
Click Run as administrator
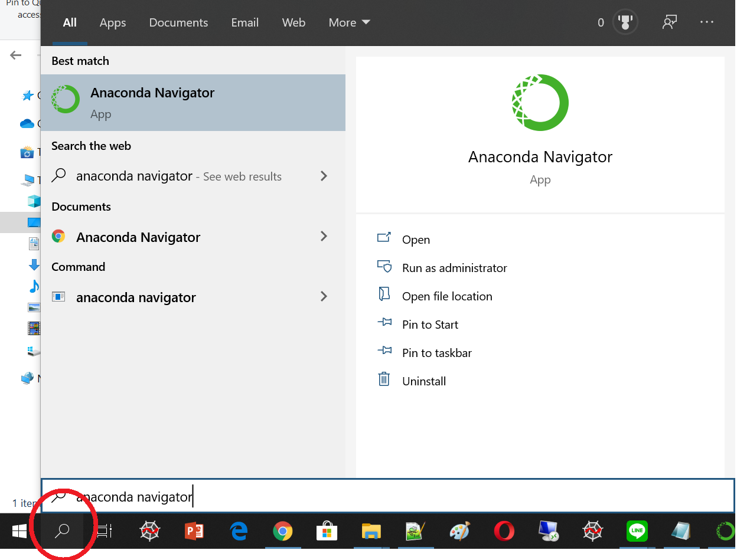[454, 268]
